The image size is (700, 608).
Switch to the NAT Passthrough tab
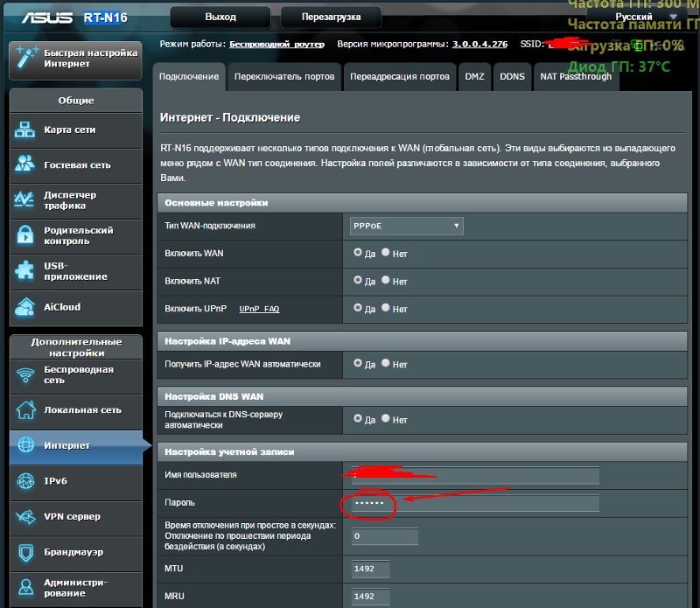(x=576, y=77)
